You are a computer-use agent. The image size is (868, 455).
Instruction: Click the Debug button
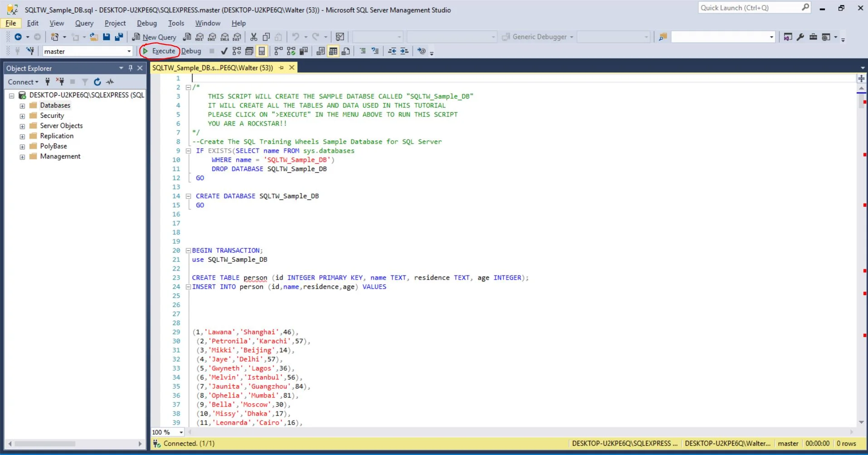click(191, 51)
